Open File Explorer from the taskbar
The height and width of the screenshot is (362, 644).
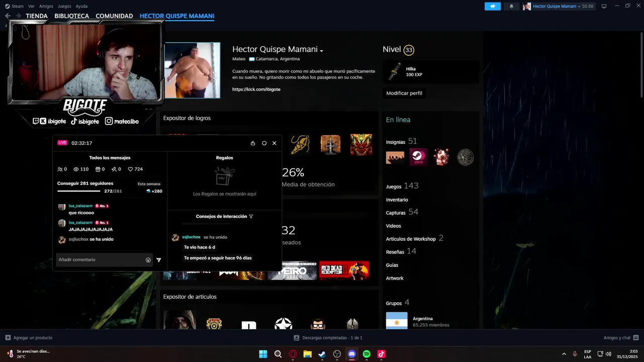307,354
